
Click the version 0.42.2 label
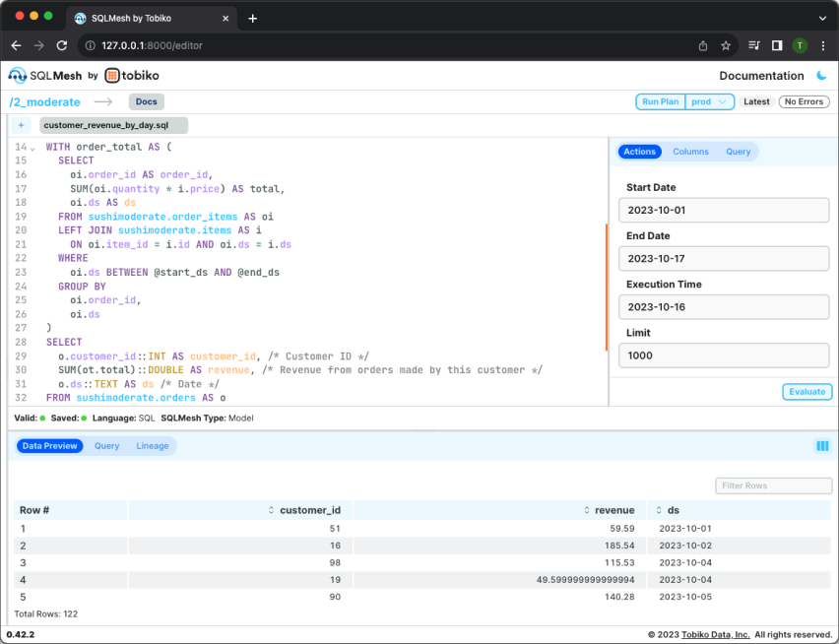(21, 635)
